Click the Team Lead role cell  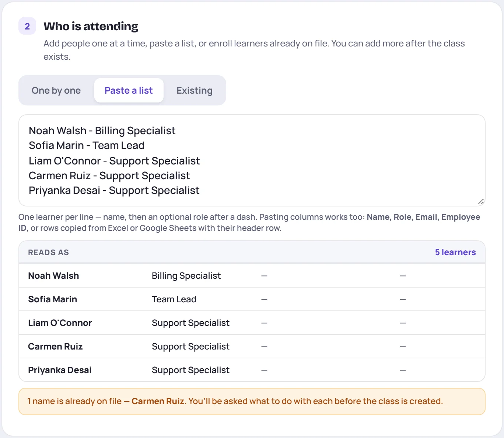(174, 299)
